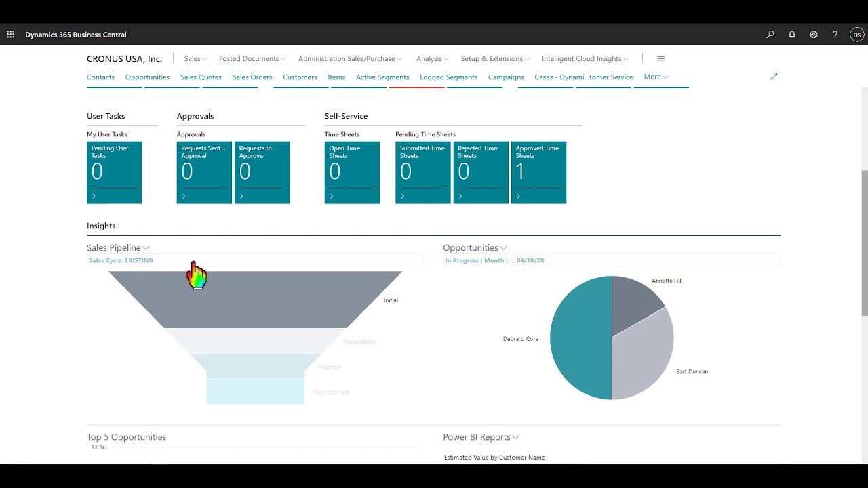Viewport: 868px width, 488px height.
Task: Open the settings gear icon
Action: click(814, 35)
